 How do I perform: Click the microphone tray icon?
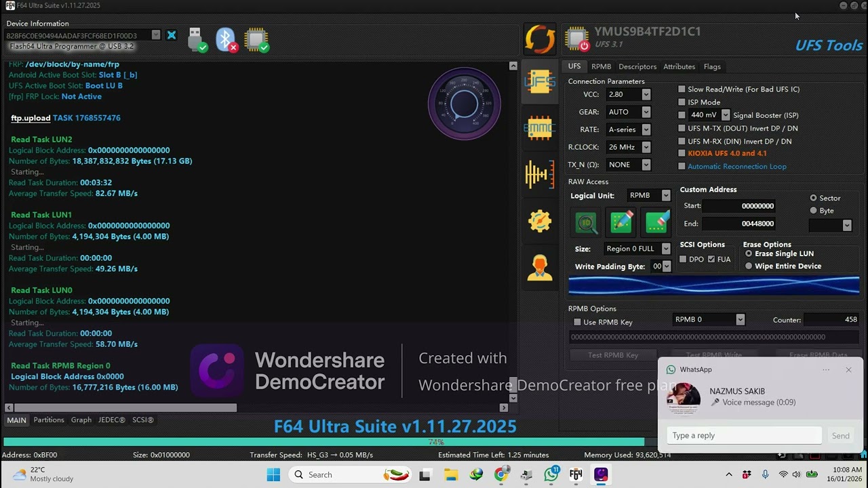(x=765, y=474)
